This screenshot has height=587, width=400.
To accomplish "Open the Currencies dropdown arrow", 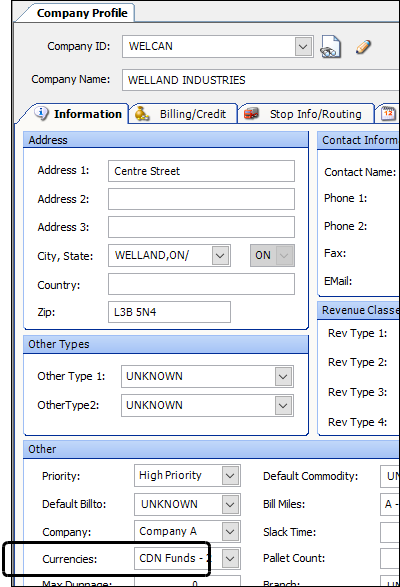I will pos(230,559).
